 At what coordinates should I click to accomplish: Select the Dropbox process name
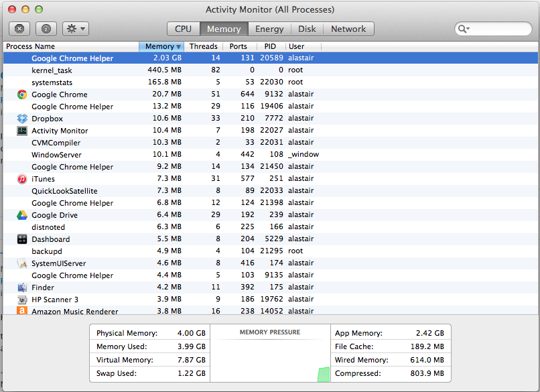pos(47,119)
